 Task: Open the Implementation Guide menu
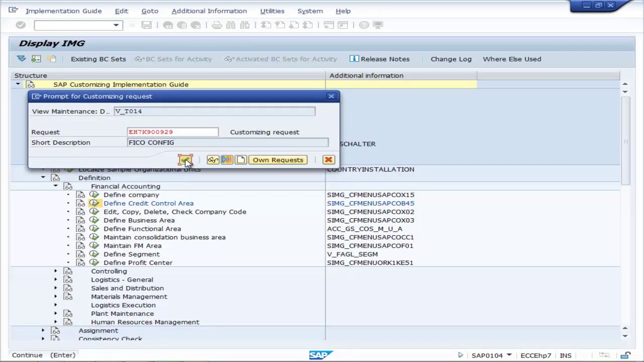click(x=63, y=11)
